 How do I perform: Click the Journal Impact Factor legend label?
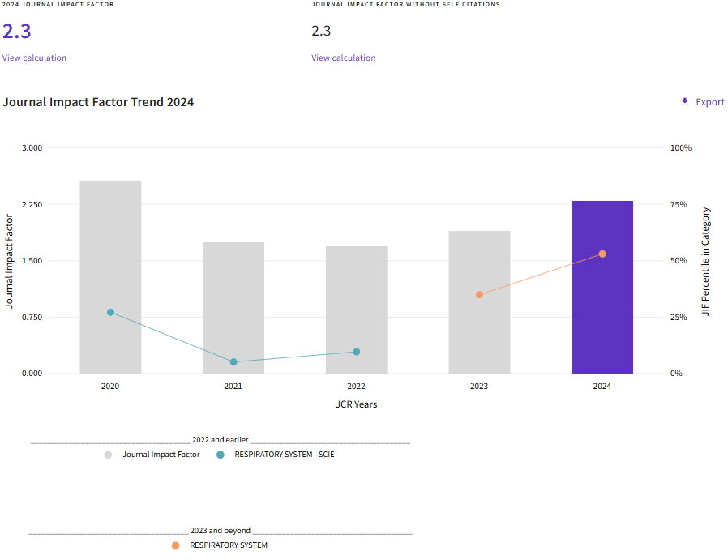[x=161, y=455]
